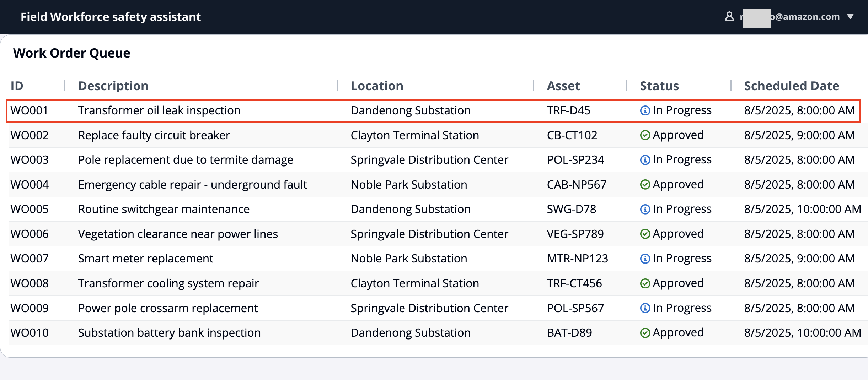Click the Approved checkmark icon for WO010
Image resolution: width=868 pixels, height=380 pixels.
(x=645, y=333)
